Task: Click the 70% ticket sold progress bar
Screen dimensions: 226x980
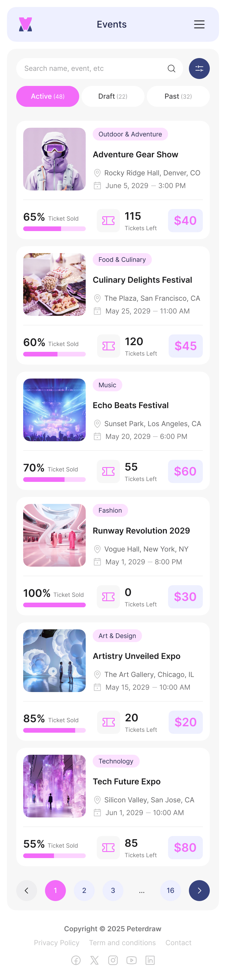Action: point(54,480)
